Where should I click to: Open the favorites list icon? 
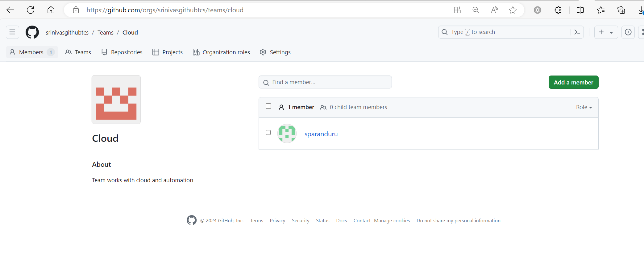coord(601,10)
